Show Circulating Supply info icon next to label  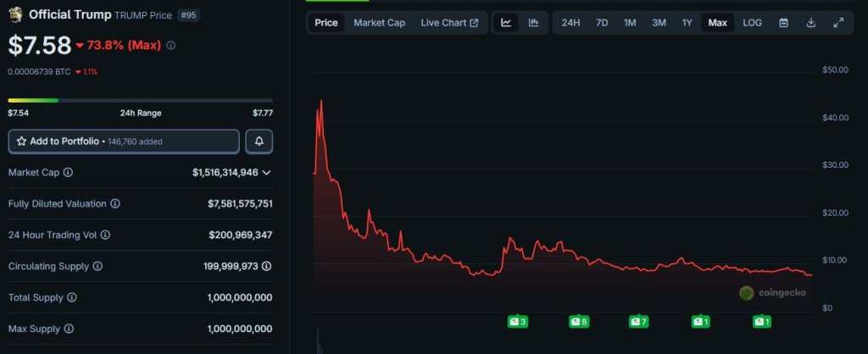point(97,266)
